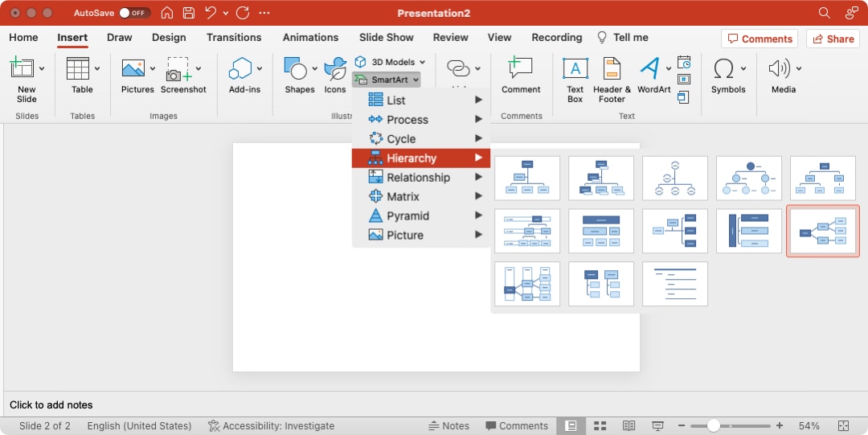Click the Screenshot icon
868x435 pixels.
pos(178,68)
